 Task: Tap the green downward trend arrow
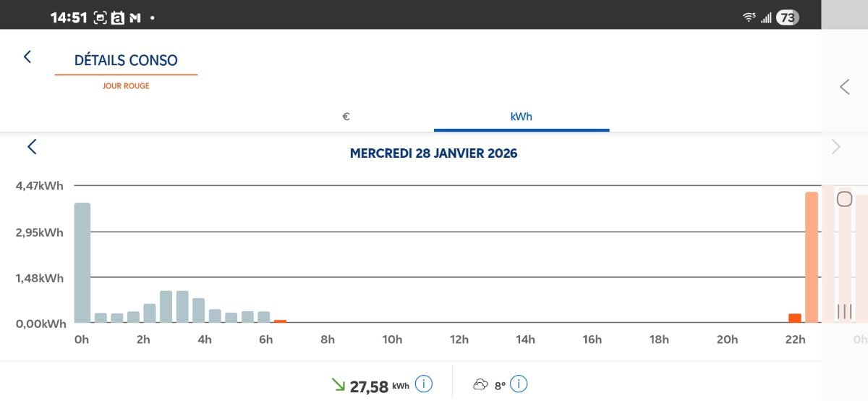tap(338, 385)
